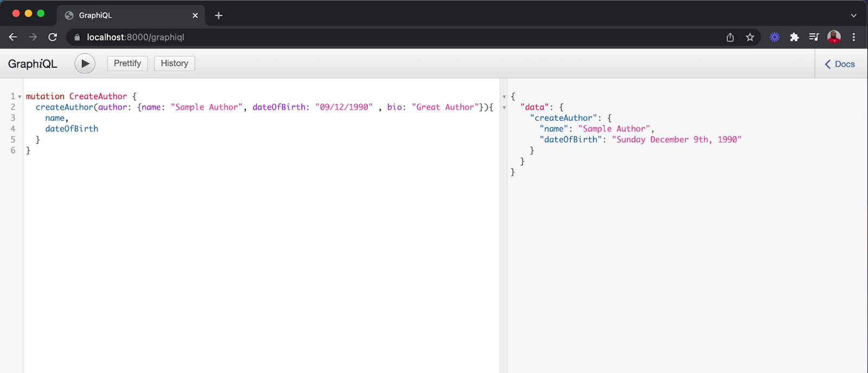This screenshot has width=868, height=373.
Task: Click the "Sample Author" value in the result
Action: click(614, 129)
